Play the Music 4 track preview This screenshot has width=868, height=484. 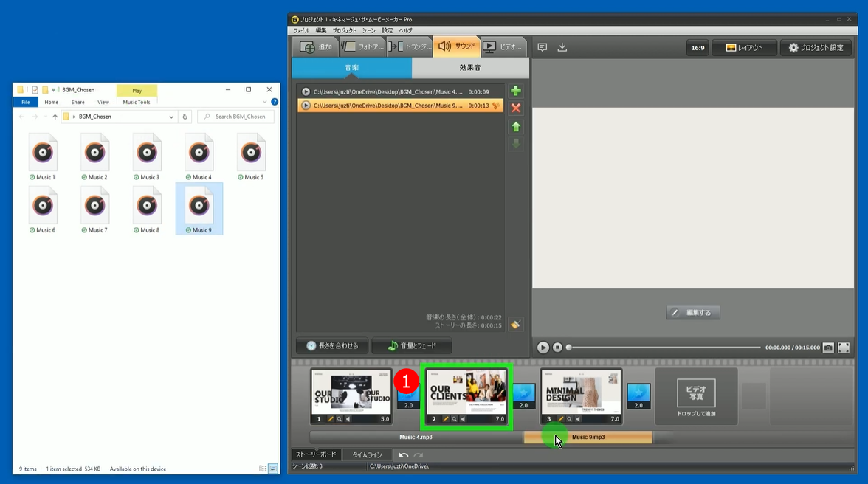306,92
